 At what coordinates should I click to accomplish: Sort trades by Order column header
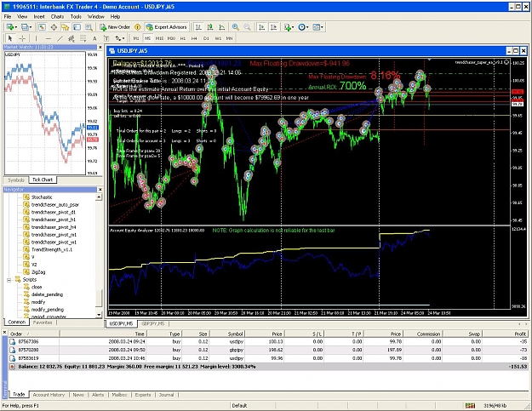[33, 334]
